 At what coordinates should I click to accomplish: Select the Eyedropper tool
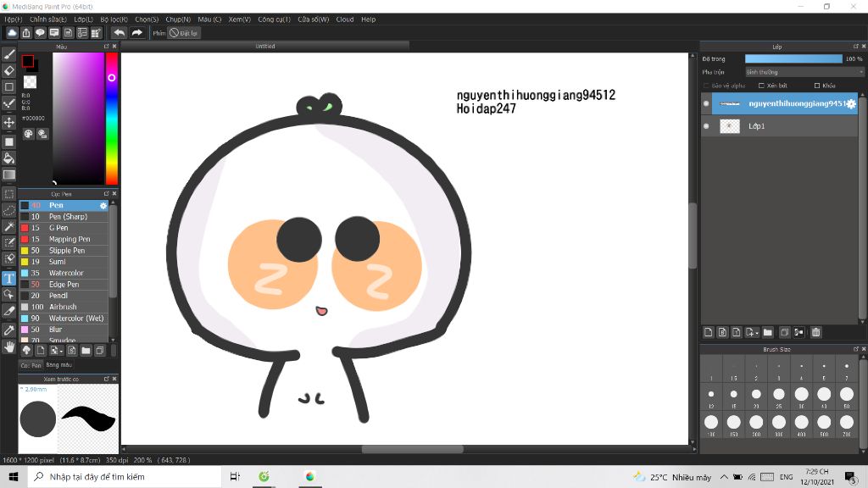tap(8, 330)
